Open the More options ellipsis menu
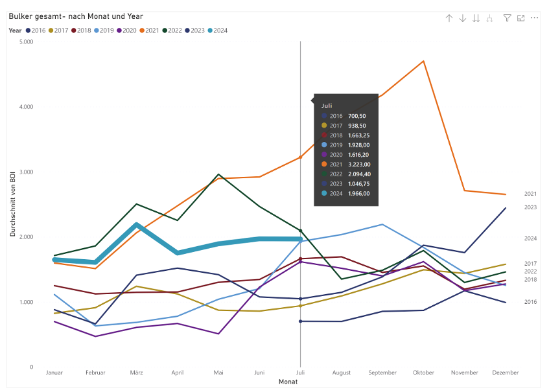 coord(534,18)
